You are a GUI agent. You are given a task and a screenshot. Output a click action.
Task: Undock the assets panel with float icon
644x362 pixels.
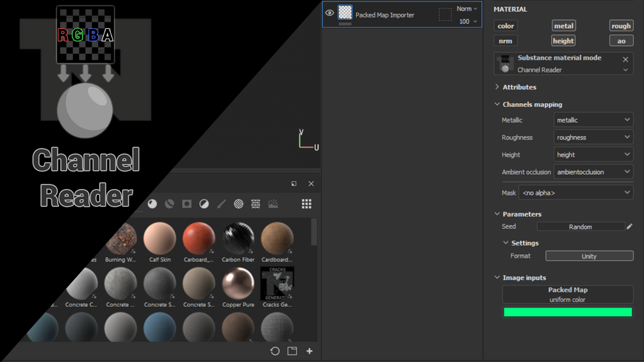[294, 183]
